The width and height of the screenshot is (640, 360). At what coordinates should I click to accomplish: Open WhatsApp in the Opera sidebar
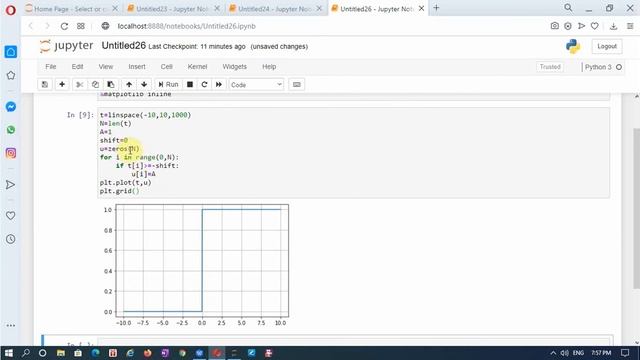[x=11, y=130]
